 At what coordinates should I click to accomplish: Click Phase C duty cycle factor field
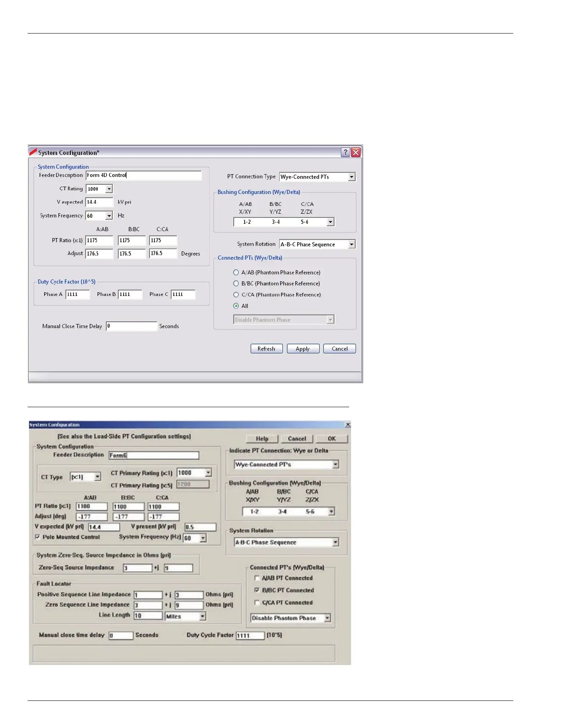[x=183, y=295]
